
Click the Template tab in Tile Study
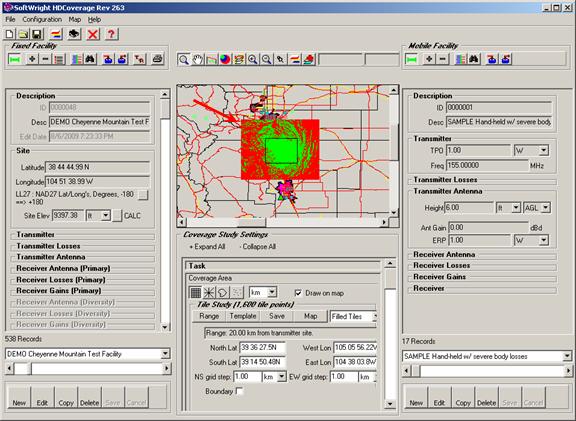point(243,316)
